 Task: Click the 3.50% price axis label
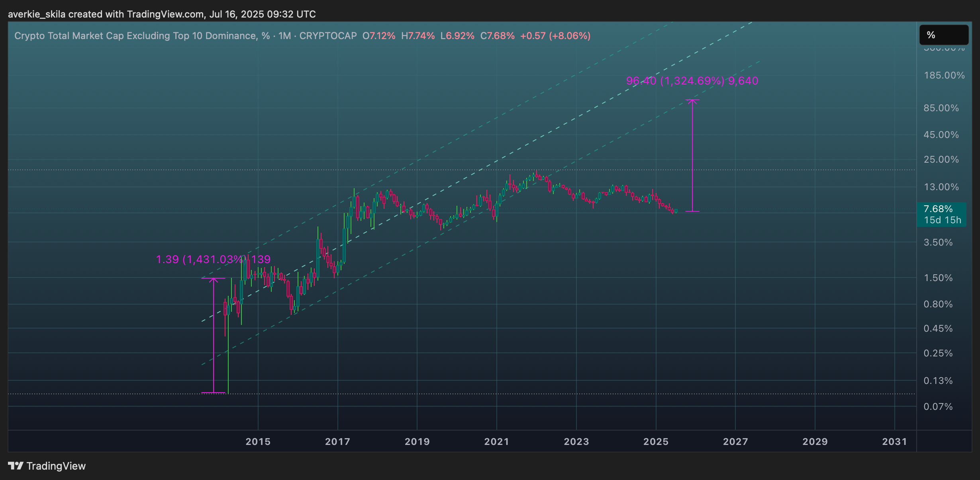click(x=938, y=242)
